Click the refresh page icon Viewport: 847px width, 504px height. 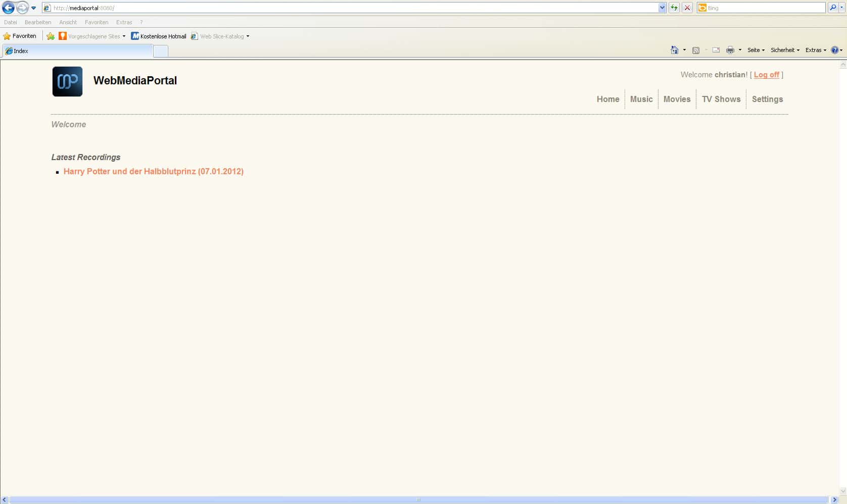[x=674, y=8]
